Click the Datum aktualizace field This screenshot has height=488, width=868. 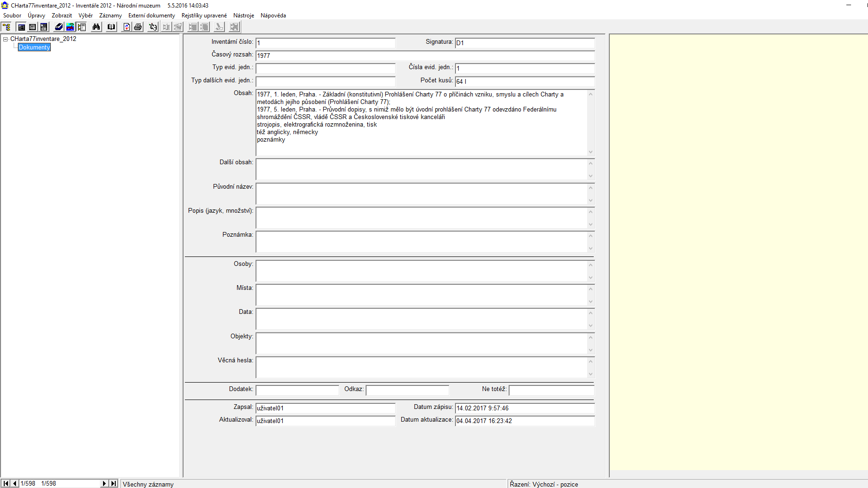(x=525, y=421)
